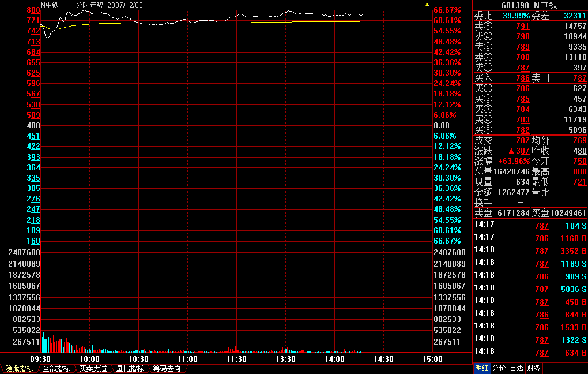
Task: Click the 隐藏指标 indicator tab
Action: (x=18, y=369)
